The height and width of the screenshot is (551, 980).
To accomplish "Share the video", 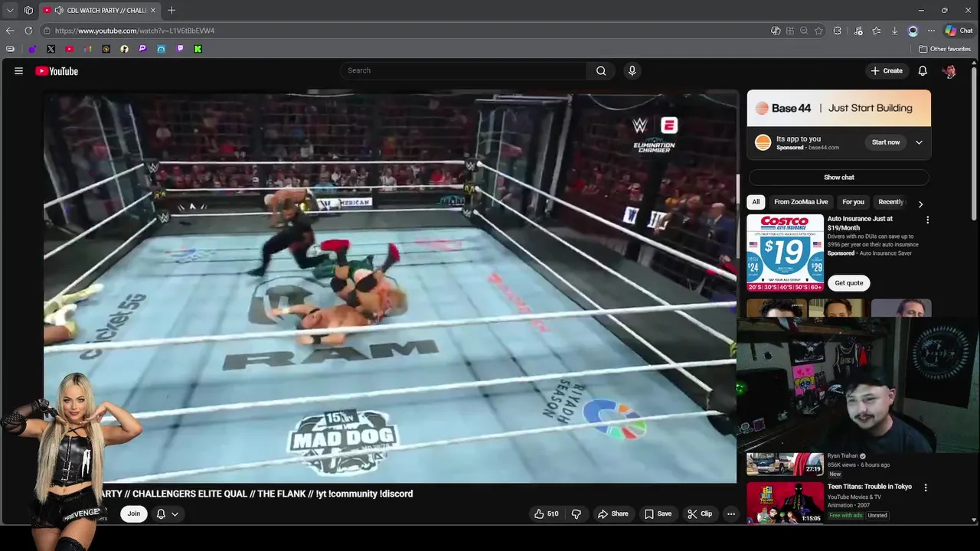I will [x=612, y=514].
